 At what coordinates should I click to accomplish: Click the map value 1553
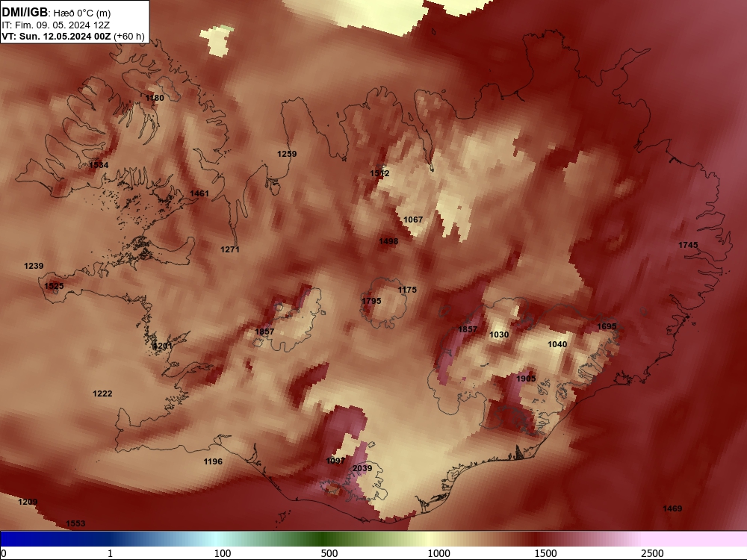[75, 524]
